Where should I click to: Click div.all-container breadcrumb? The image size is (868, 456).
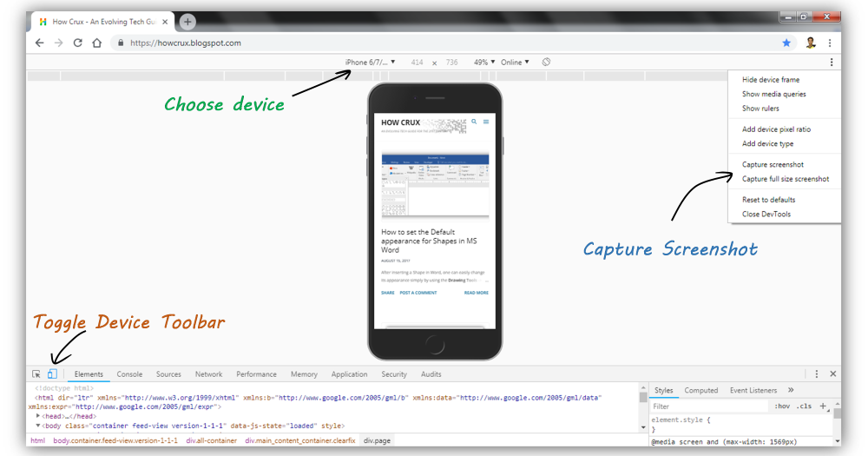[211, 440]
